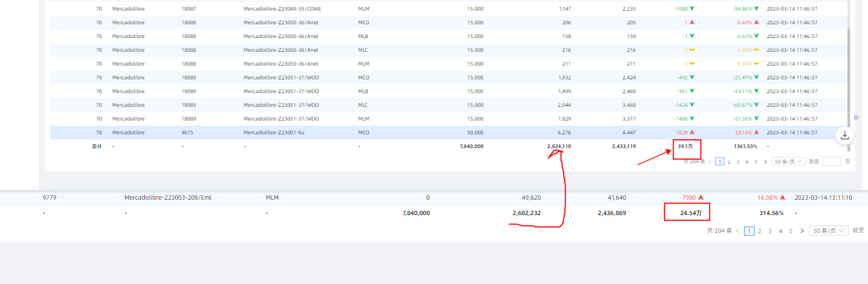The height and width of the screenshot is (284, 868).
Task: Click total 2,433,119 in upper table
Action: pos(624,147)
